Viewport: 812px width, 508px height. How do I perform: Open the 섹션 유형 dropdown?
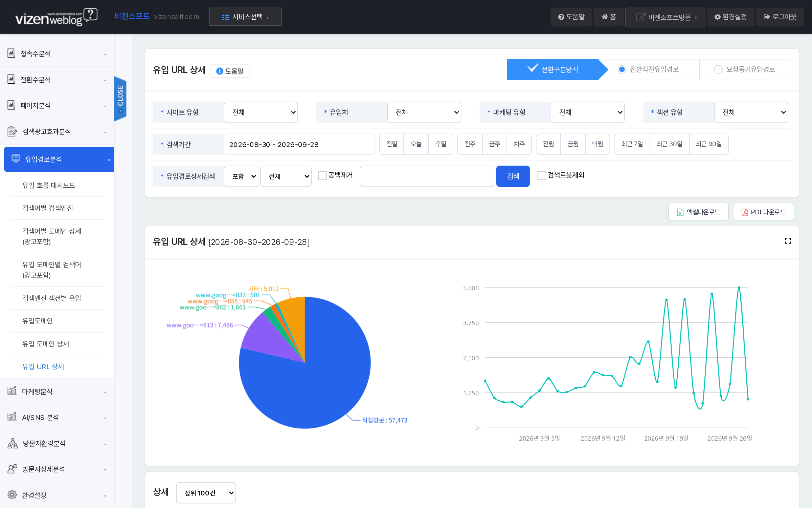pyautogui.click(x=751, y=112)
